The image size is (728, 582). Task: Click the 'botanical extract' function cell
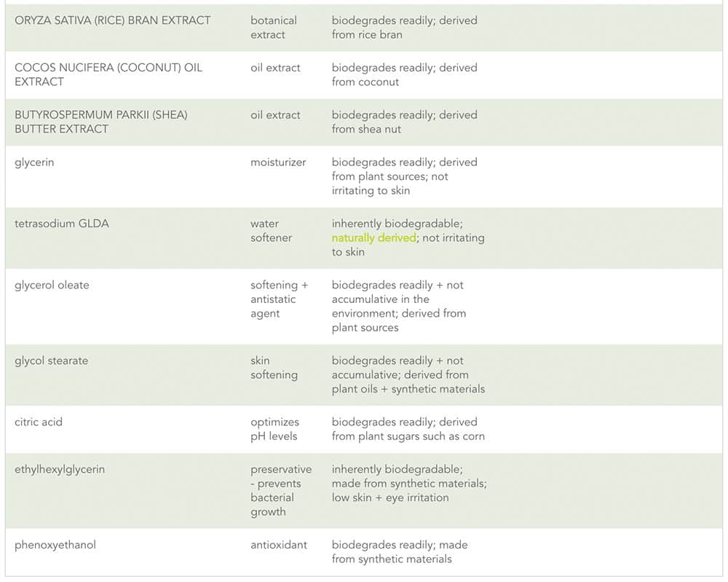click(x=274, y=28)
